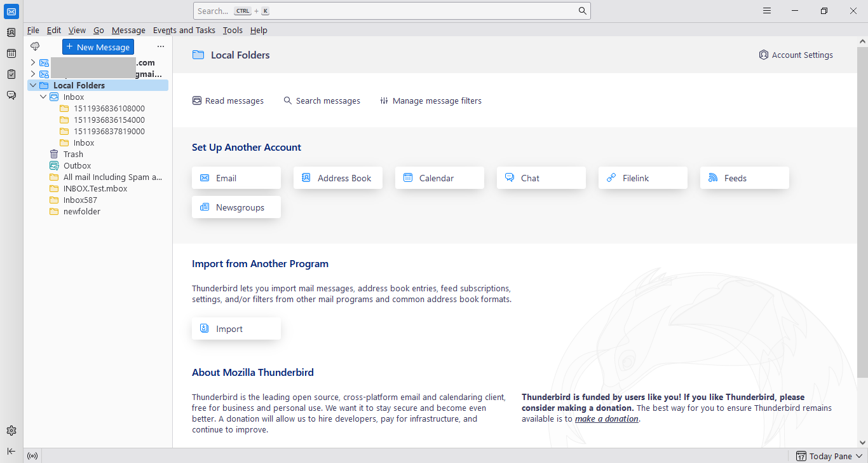This screenshot has height=463, width=868.
Task: Set up a Chat account
Action: [x=541, y=178]
